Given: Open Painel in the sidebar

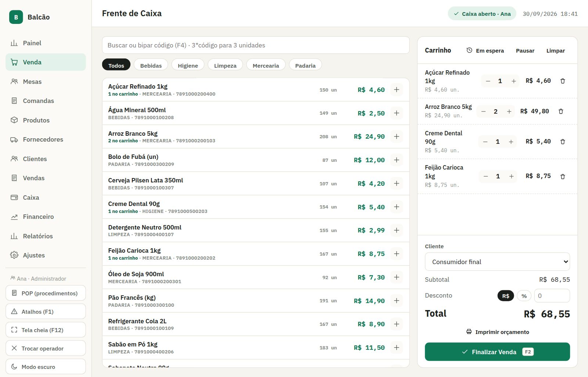Looking at the screenshot, I should 46,43.
